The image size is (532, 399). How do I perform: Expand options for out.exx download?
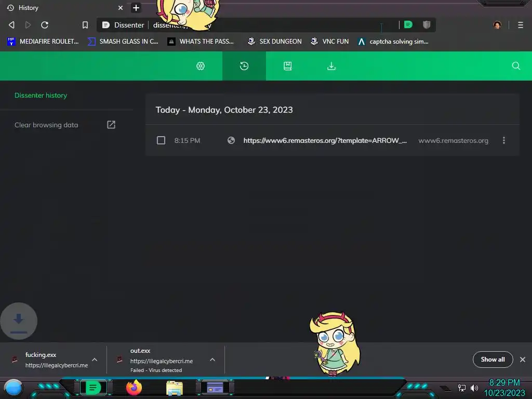coord(212,360)
